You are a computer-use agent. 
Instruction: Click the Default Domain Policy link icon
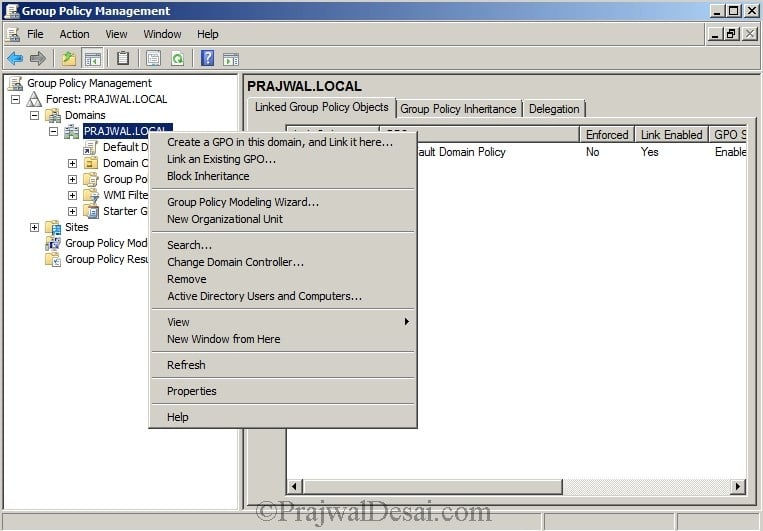91,147
